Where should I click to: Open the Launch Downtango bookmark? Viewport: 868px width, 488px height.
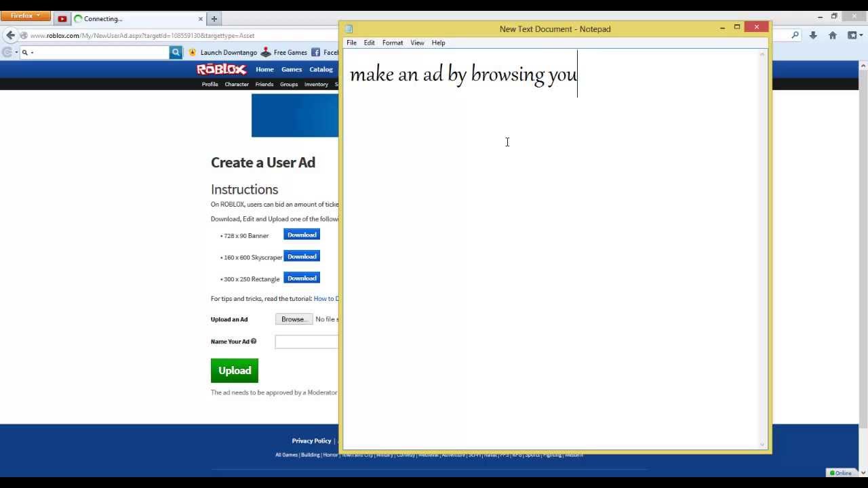228,52
